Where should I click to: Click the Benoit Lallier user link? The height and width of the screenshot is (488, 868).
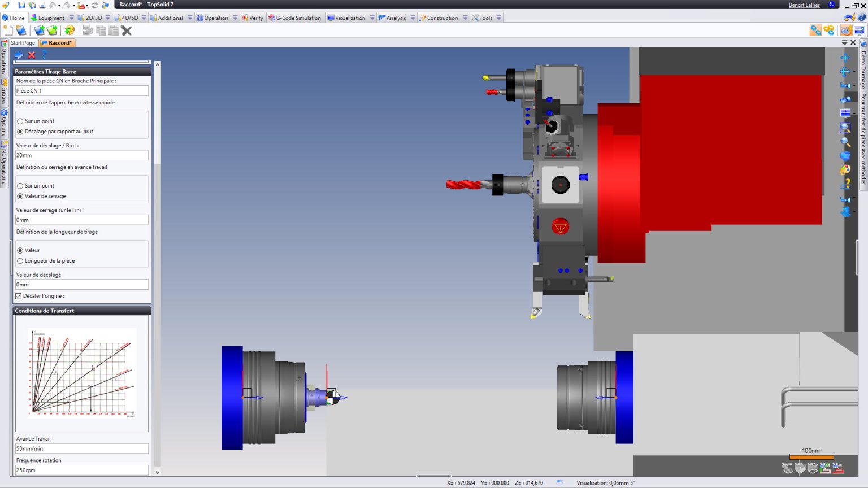(804, 5)
